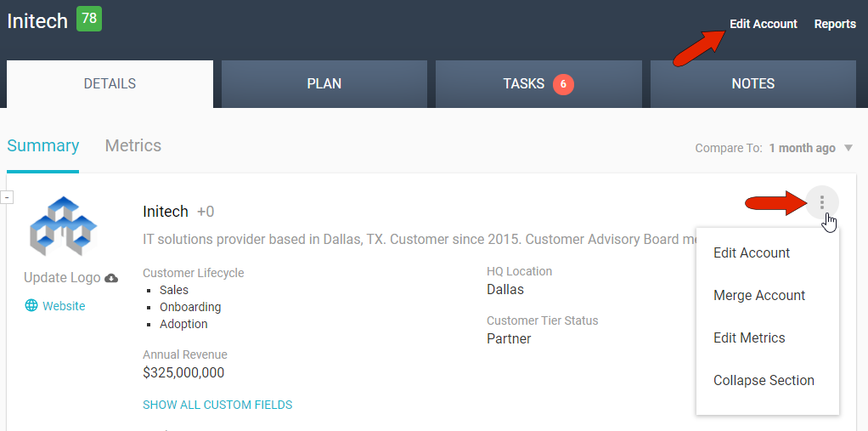
Task: Open Reports from the top header
Action: coord(834,24)
